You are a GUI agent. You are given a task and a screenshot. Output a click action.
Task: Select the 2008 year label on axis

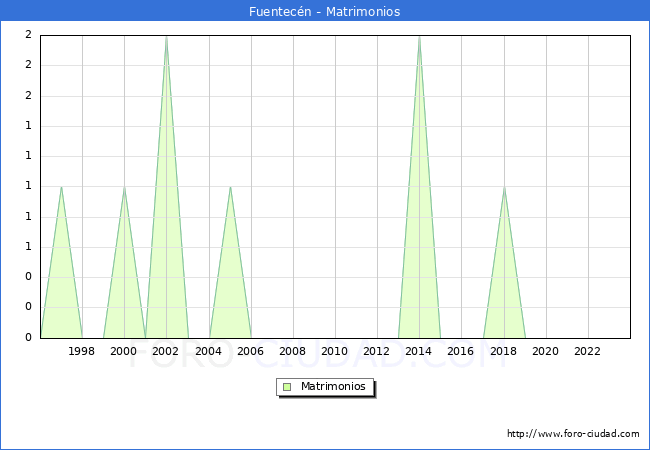(292, 351)
